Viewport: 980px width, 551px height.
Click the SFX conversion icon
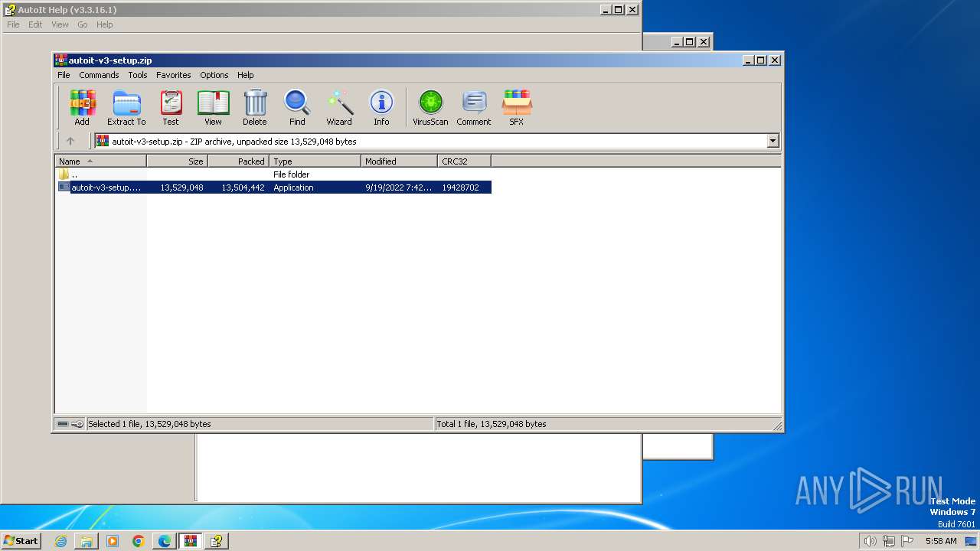tap(517, 107)
